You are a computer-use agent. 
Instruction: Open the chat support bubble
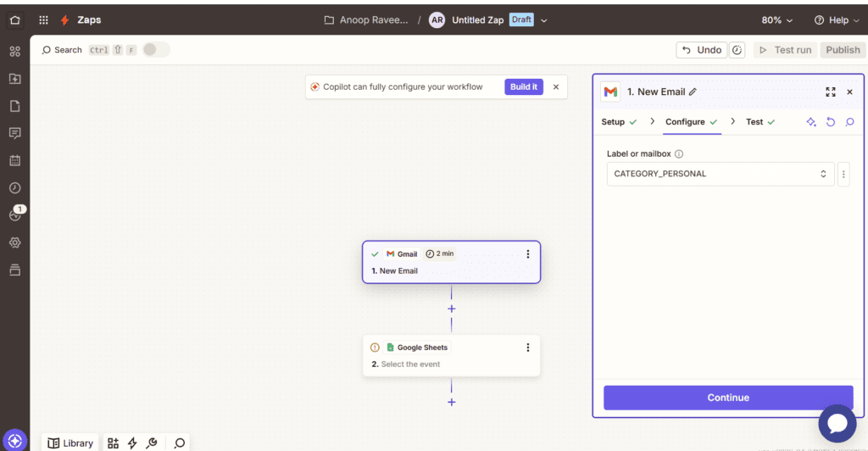pyautogui.click(x=837, y=424)
